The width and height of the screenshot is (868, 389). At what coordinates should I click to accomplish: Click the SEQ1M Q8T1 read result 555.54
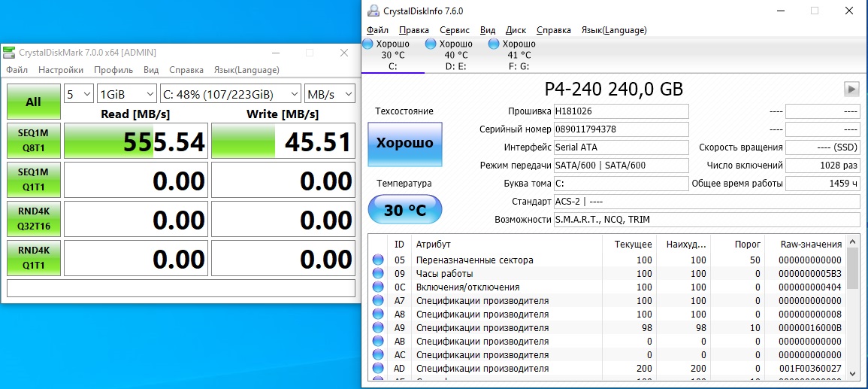coord(135,141)
